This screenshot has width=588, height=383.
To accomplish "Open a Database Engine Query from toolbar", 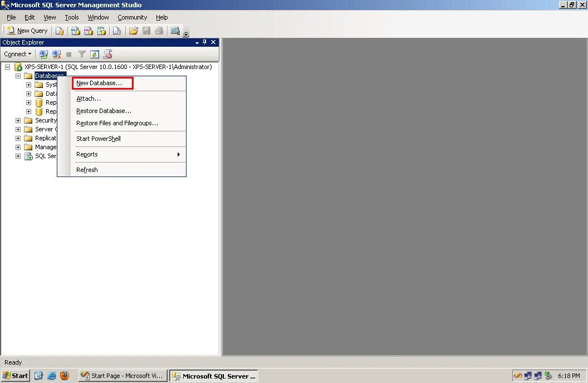I will click(59, 31).
